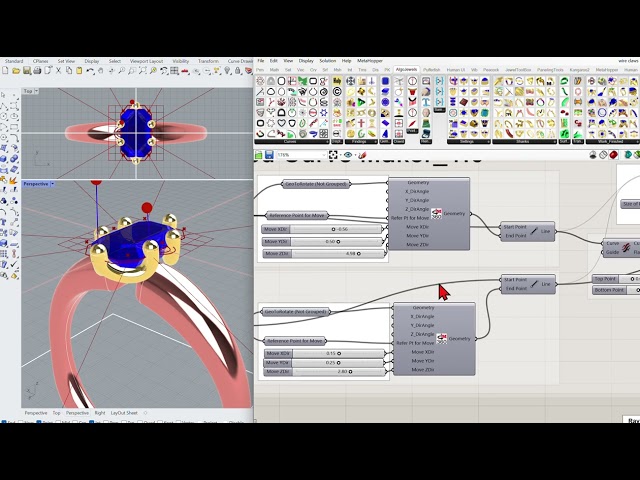Click the Move ZDir slider showing 4.98
Viewport: 640px width, 480px height.
(x=323, y=253)
